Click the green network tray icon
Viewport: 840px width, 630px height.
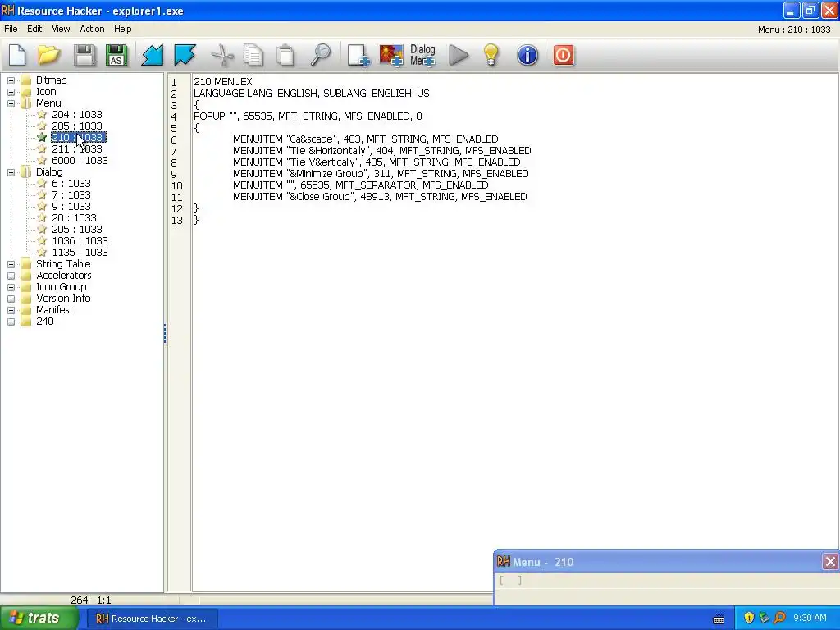click(764, 618)
